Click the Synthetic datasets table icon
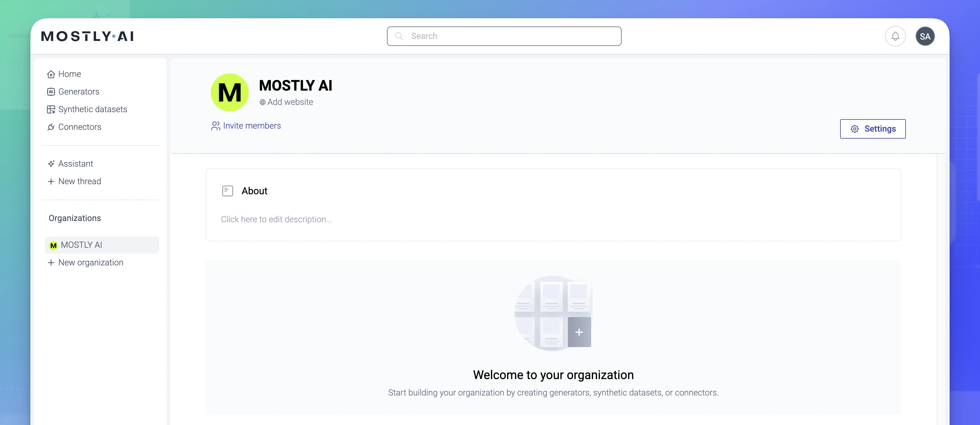This screenshot has height=425, width=980. click(x=51, y=109)
